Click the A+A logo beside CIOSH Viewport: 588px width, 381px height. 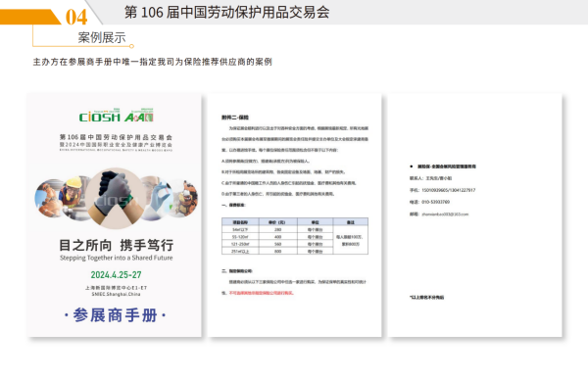(139, 116)
